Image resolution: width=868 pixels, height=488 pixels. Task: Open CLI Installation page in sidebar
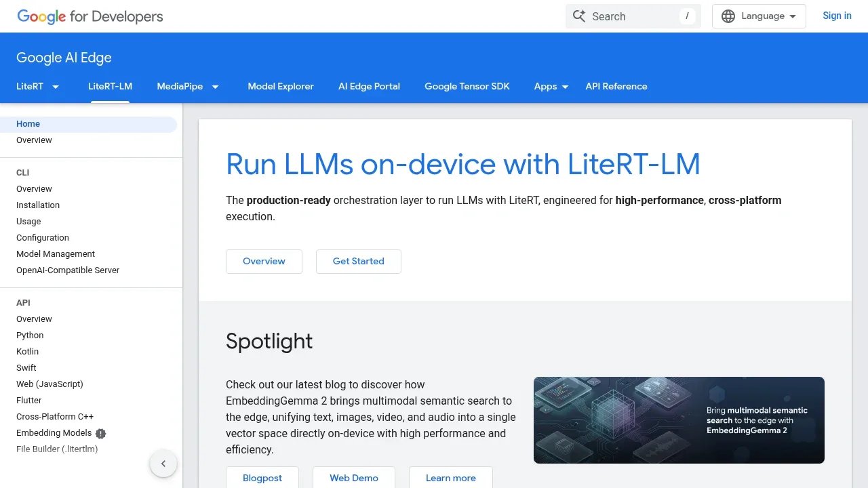coord(38,205)
